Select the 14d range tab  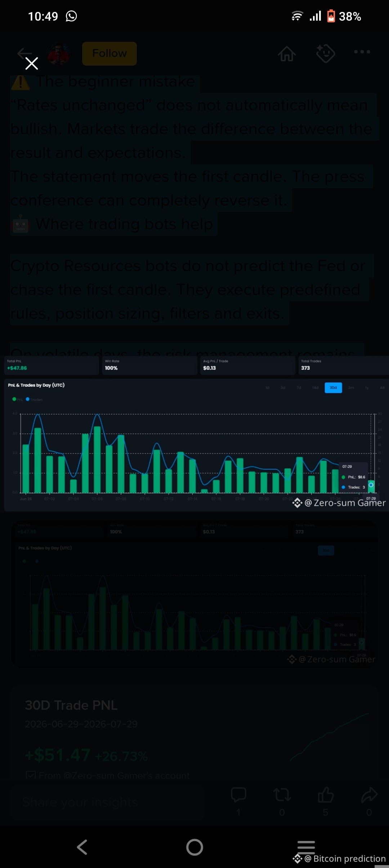click(315, 387)
